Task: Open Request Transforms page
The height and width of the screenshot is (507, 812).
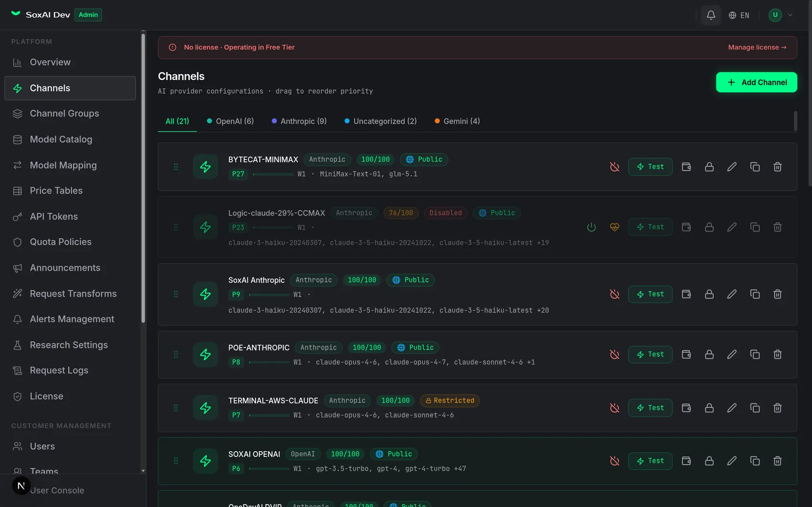Action: click(70, 294)
